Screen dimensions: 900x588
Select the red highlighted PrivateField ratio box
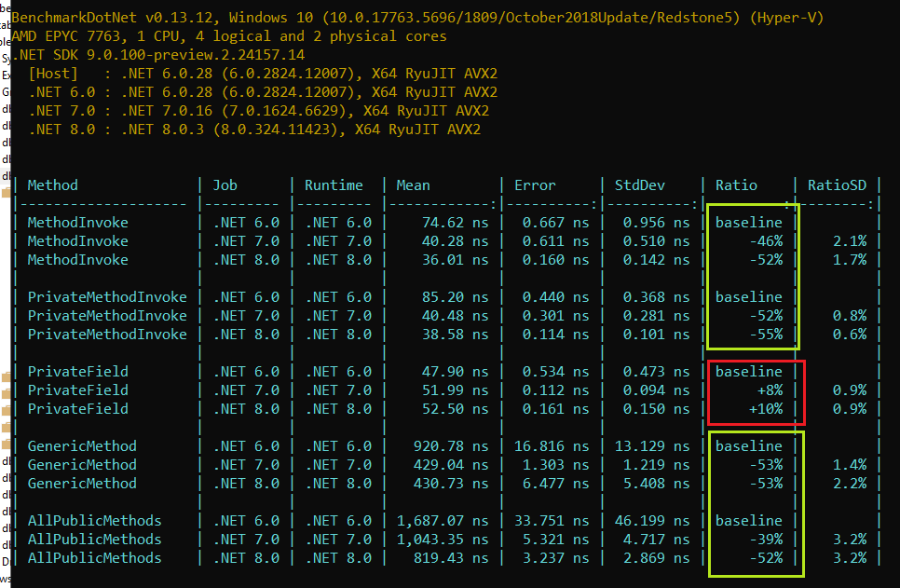tap(753, 391)
